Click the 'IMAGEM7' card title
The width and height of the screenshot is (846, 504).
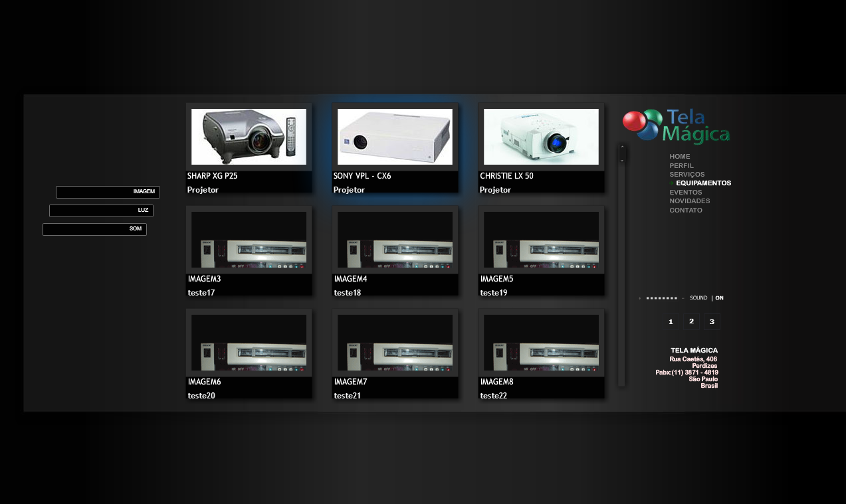(x=350, y=382)
